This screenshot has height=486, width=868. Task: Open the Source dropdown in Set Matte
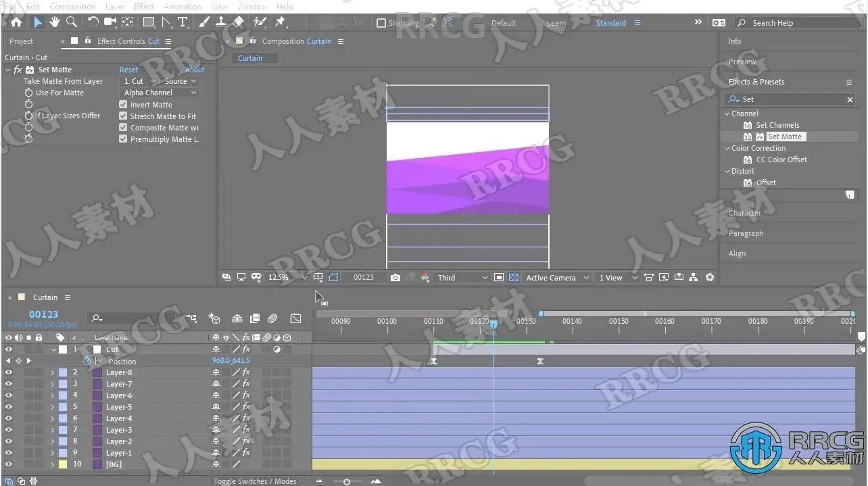[180, 81]
